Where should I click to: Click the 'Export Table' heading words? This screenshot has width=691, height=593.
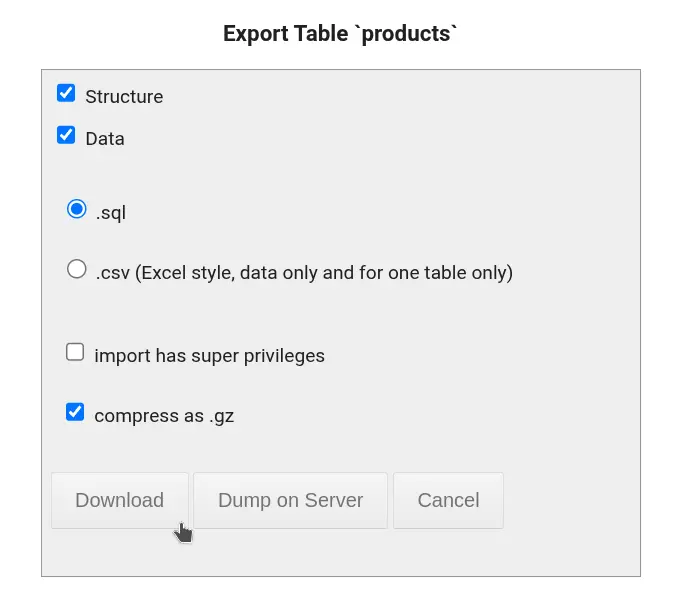pyautogui.click(x=286, y=34)
